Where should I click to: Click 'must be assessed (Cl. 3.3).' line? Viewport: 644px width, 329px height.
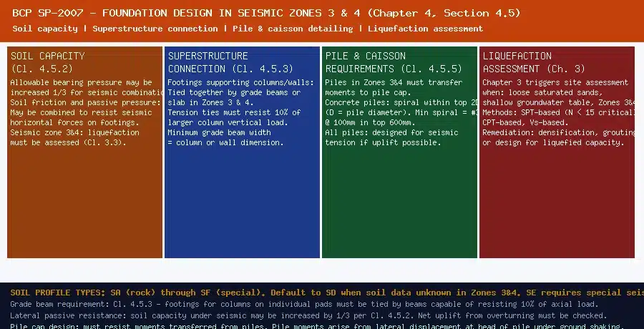pyautogui.click(x=68, y=142)
